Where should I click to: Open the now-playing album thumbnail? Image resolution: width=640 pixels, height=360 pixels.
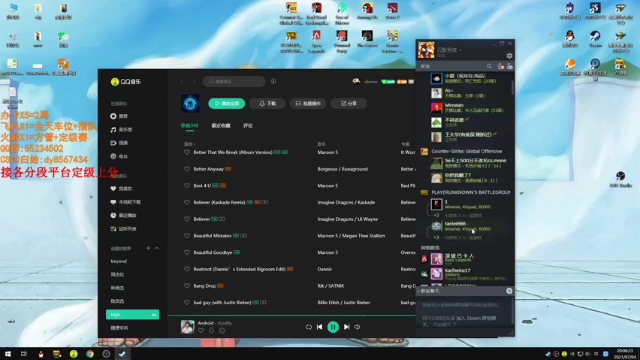[188, 327]
